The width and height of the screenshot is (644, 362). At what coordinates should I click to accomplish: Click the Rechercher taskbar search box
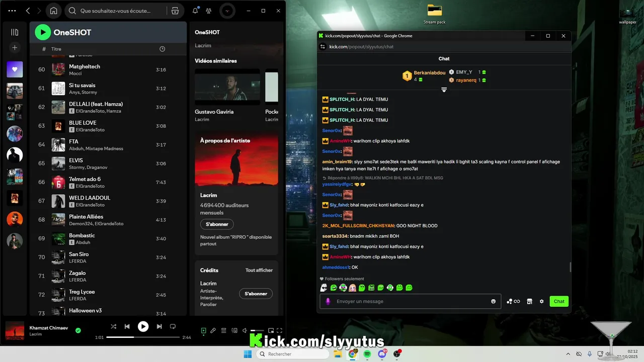coord(294,354)
